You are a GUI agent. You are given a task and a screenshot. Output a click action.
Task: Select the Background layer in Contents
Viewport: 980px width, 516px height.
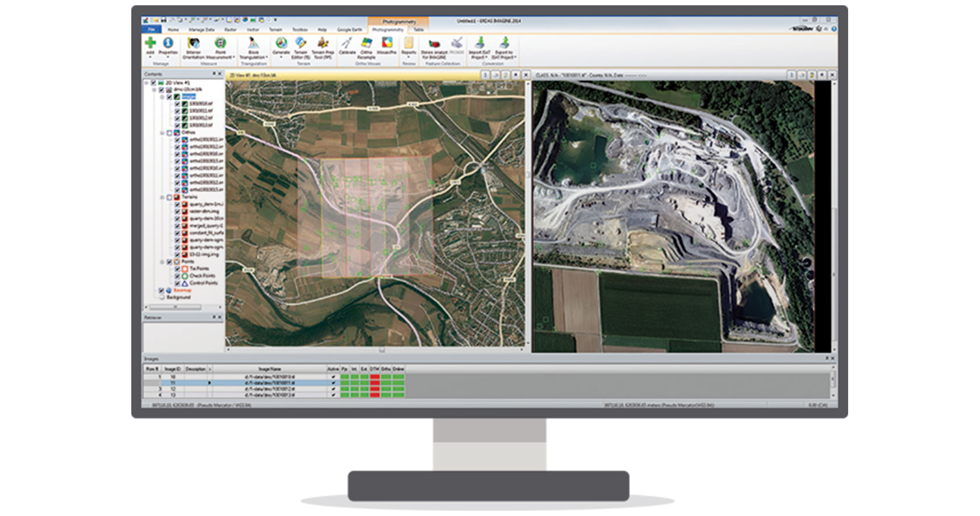pos(178,297)
